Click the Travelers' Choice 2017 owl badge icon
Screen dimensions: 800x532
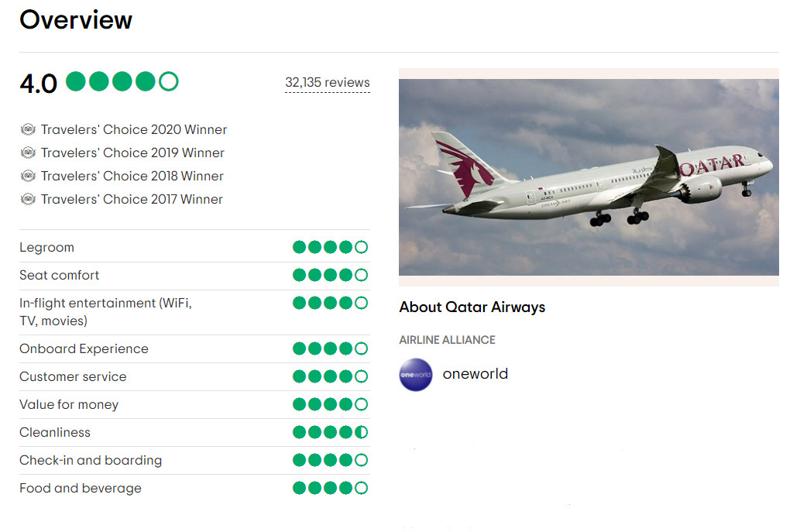[x=29, y=199]
